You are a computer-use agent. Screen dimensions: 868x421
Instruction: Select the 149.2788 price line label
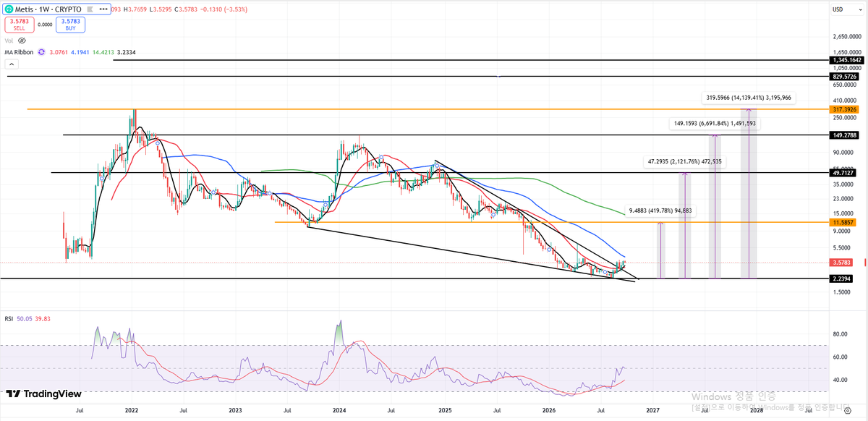tap(843, 135)
